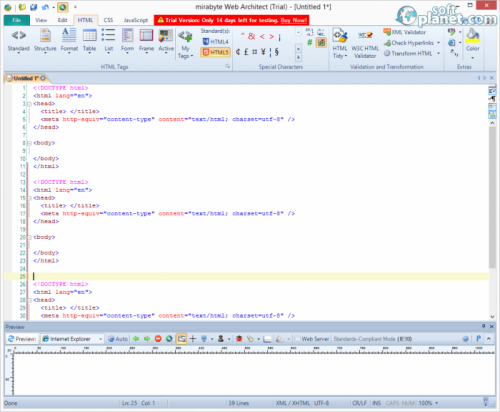The width and height of the screenshot is (500, 412).
Task: Expand the special characters gallery
Action: pyautogui.click(x=298, y=57)
